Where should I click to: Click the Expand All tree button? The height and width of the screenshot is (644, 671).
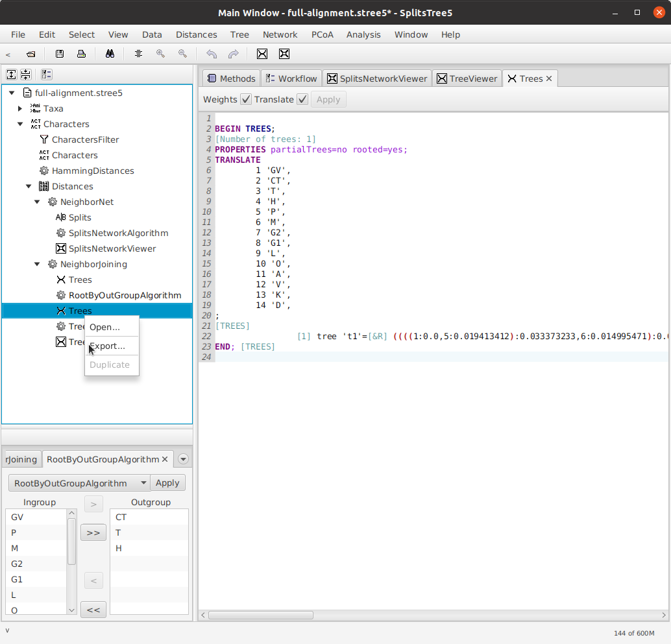11,75
